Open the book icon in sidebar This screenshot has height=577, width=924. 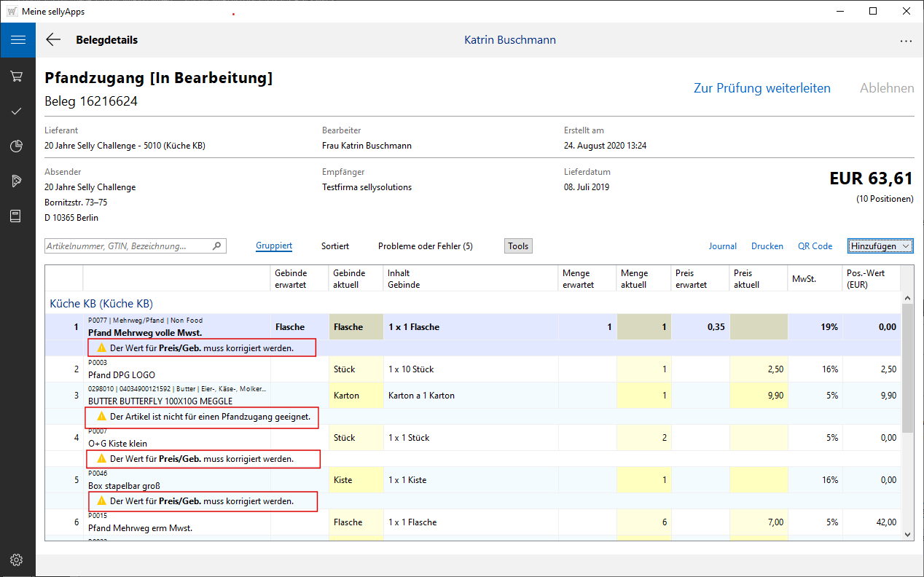17,216
